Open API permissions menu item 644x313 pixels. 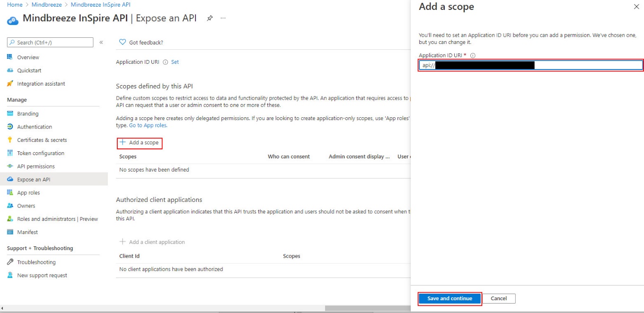point(36,166)
